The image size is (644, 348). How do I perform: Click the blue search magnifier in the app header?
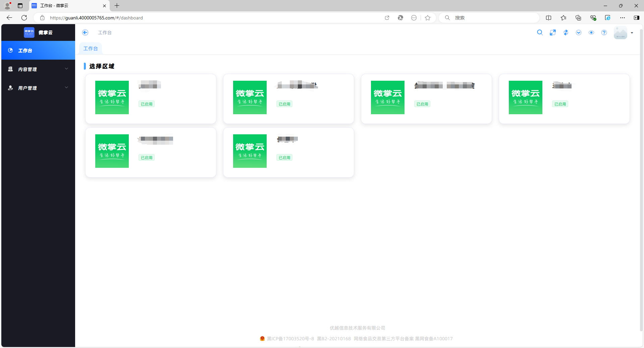click(540, 32)
